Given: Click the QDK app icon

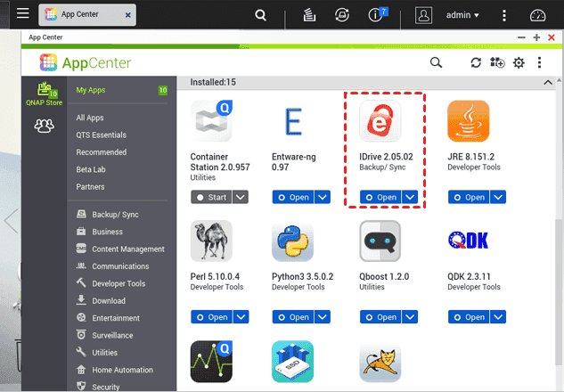Looking at the screenshot, I should click(469, 241).
